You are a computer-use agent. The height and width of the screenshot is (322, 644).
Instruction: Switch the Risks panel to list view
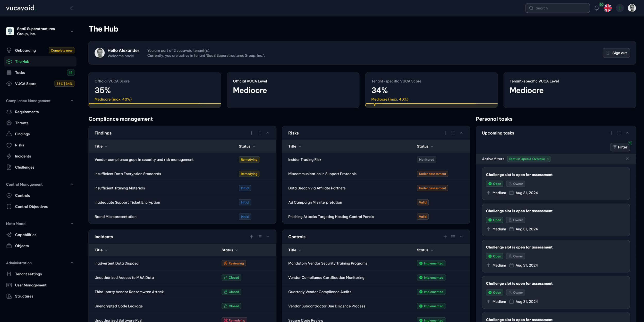tap(453, 133)
